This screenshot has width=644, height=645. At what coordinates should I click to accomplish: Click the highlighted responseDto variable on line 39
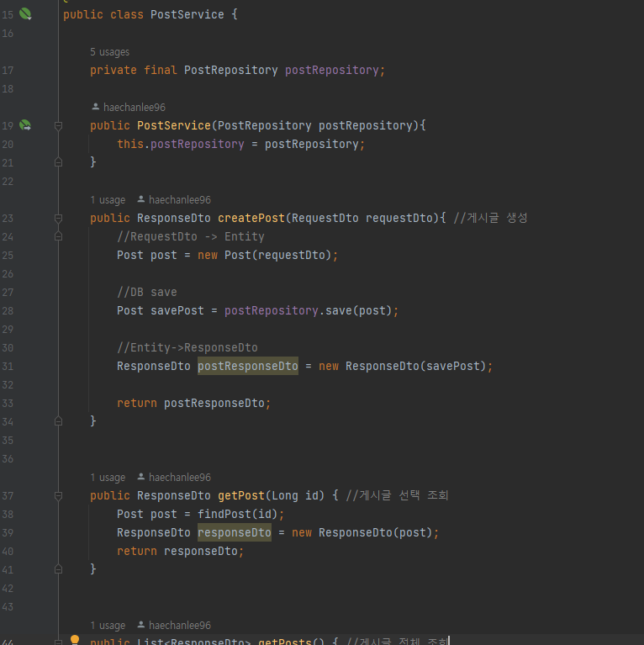coord(235,532)
